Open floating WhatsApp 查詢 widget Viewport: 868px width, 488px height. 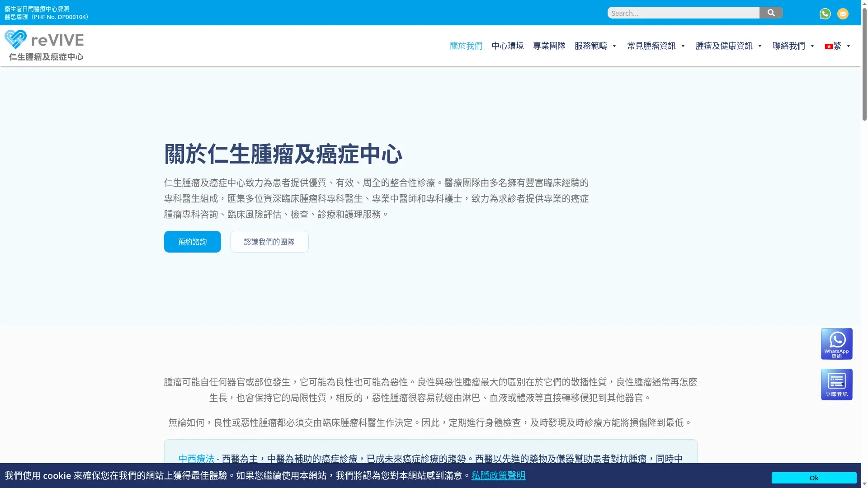[x=837, y=344]
